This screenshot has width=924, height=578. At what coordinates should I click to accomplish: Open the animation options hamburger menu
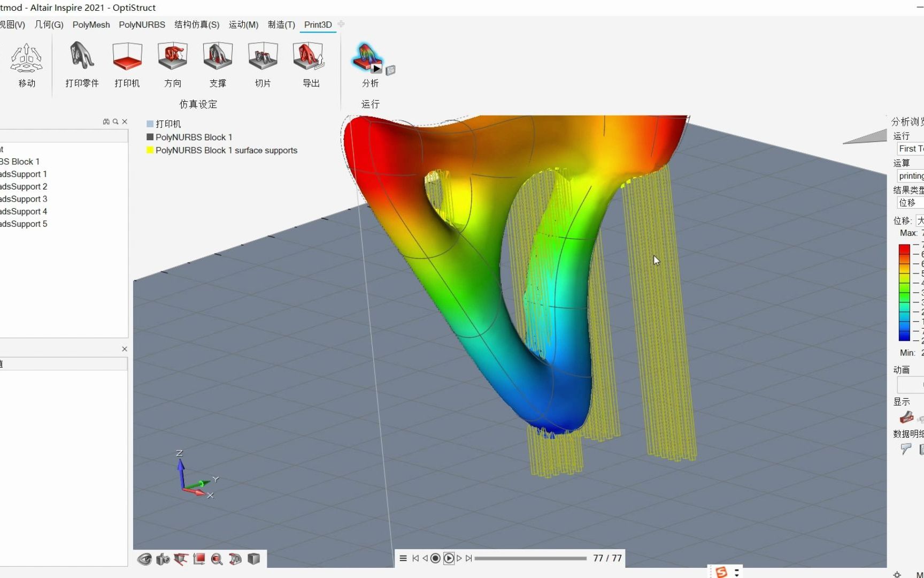[x=403, y=558]
